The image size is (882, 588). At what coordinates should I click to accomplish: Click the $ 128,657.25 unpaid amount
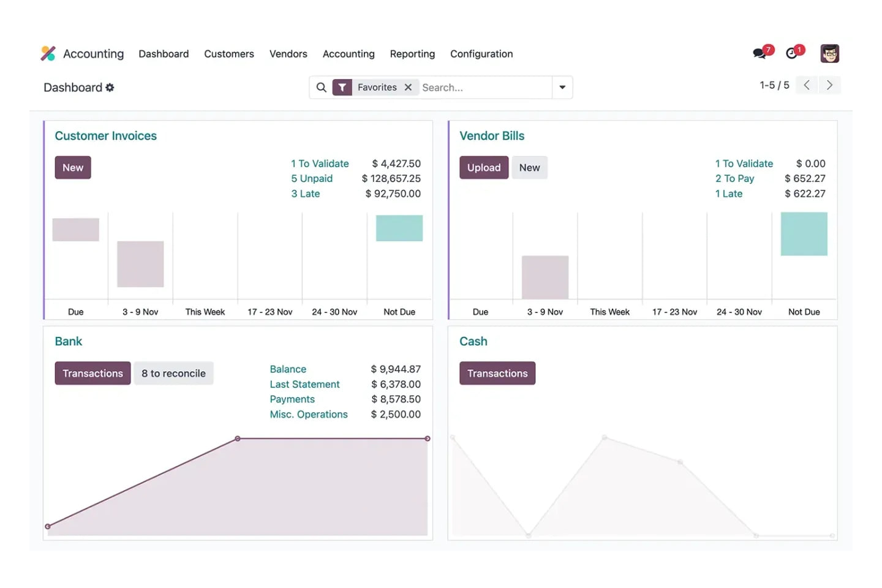click(x=391, y=178)
